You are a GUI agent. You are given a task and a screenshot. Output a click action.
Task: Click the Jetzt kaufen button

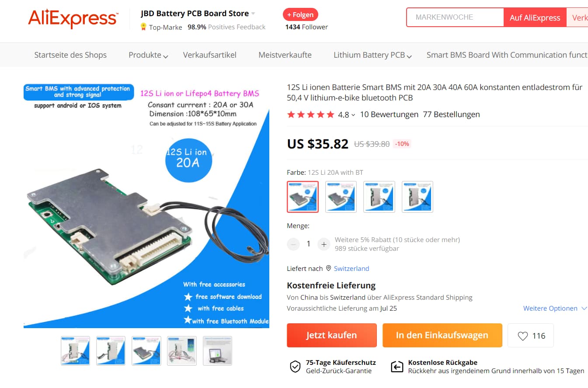pos(332,335)
